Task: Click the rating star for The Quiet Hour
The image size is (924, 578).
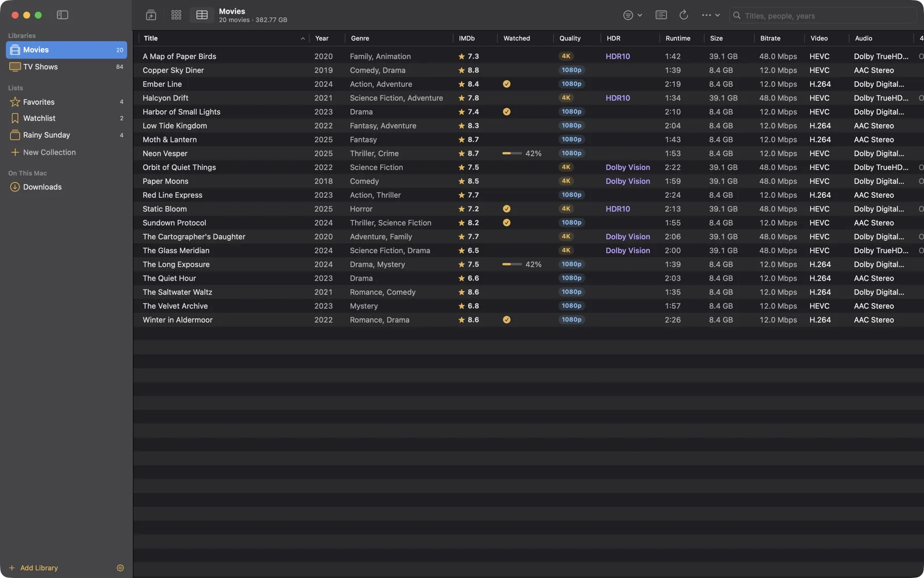Action: [x=461, y=278]
